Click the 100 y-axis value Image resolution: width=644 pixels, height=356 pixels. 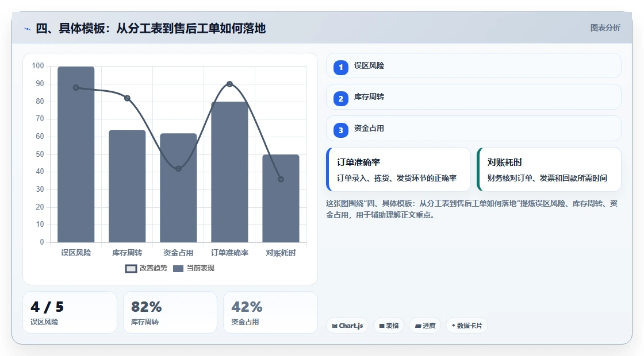(x=38, y=66)
